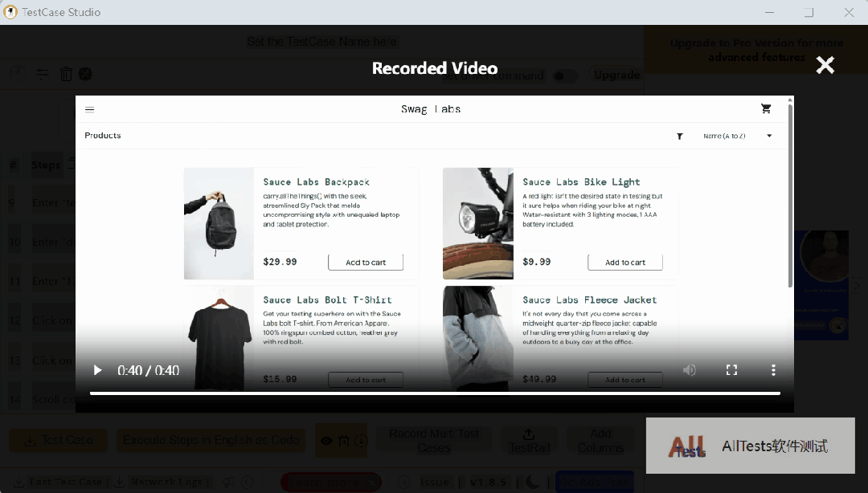Screen dimensions: 868x493
Task: Open the Name (A to Z) sort dropdown
Action: tap(737, 136)
